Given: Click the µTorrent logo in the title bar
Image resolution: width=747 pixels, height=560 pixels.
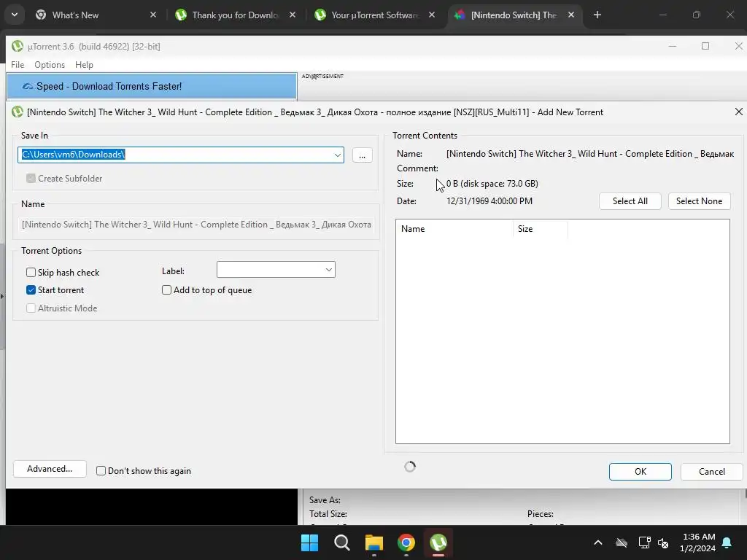Looking at the screenshot, I should click(x=18, y=46).
